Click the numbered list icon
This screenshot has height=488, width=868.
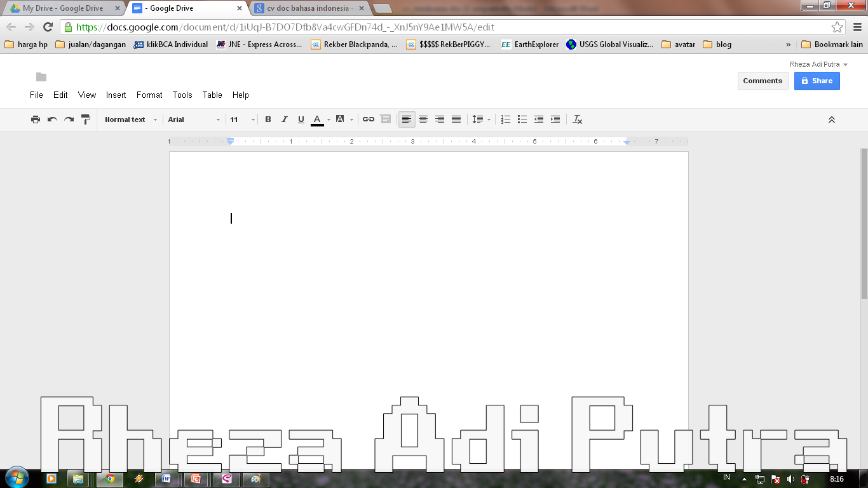506,119
